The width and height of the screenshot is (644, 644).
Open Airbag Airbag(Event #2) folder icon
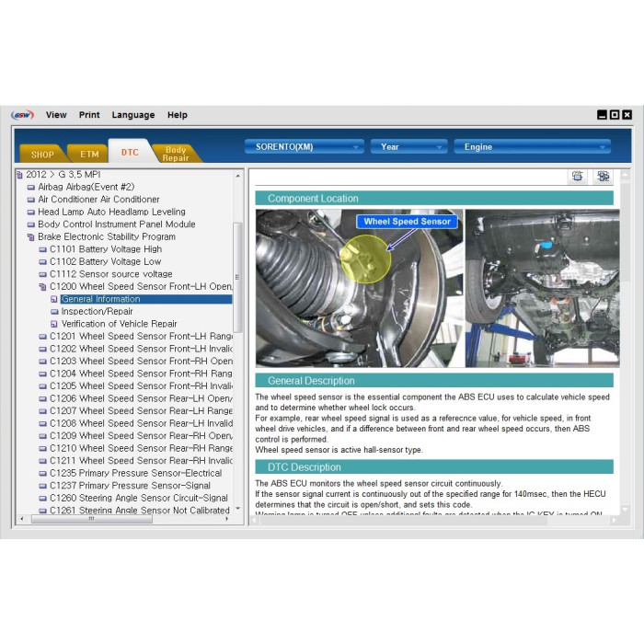pos(30,188)
